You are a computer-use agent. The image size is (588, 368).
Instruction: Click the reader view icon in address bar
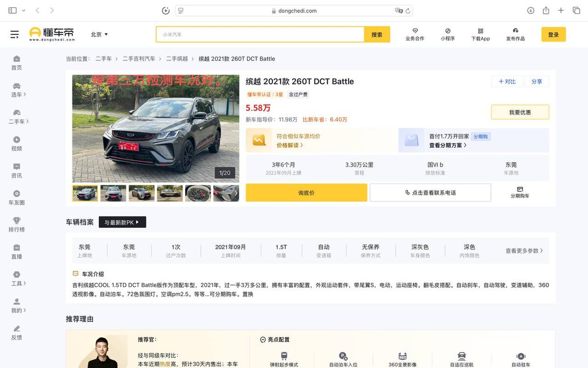pos(181,10)
